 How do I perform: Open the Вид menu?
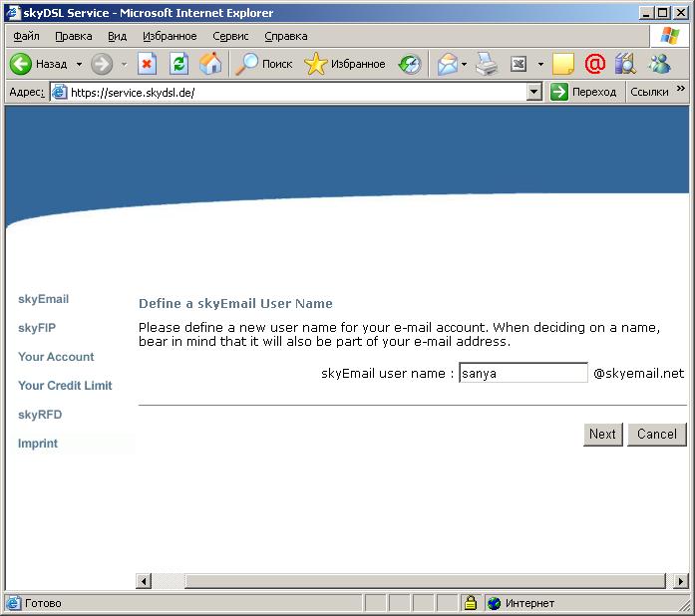tap(117, 36)
